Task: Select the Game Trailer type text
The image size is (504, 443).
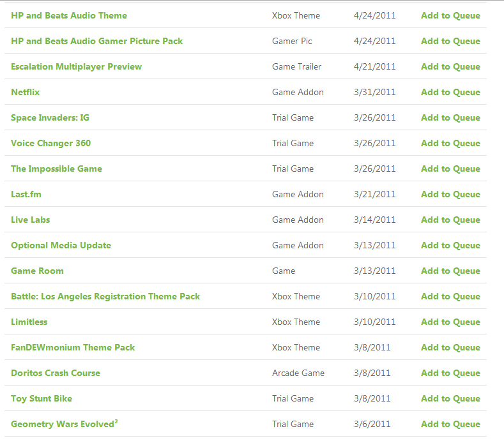Action: (296, 66)
